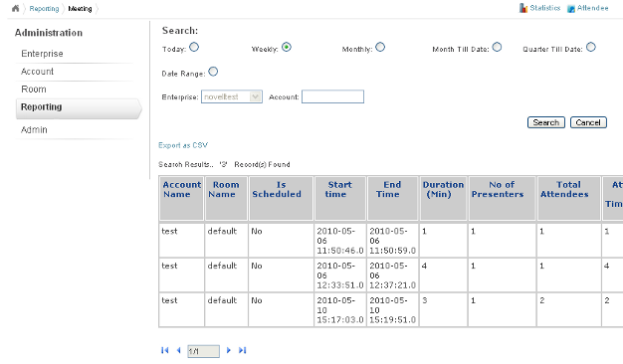The image size is (623, 364).
Task: Click start time 2010-05-06 11:50:46.0 cell
Action: [340, 241]
